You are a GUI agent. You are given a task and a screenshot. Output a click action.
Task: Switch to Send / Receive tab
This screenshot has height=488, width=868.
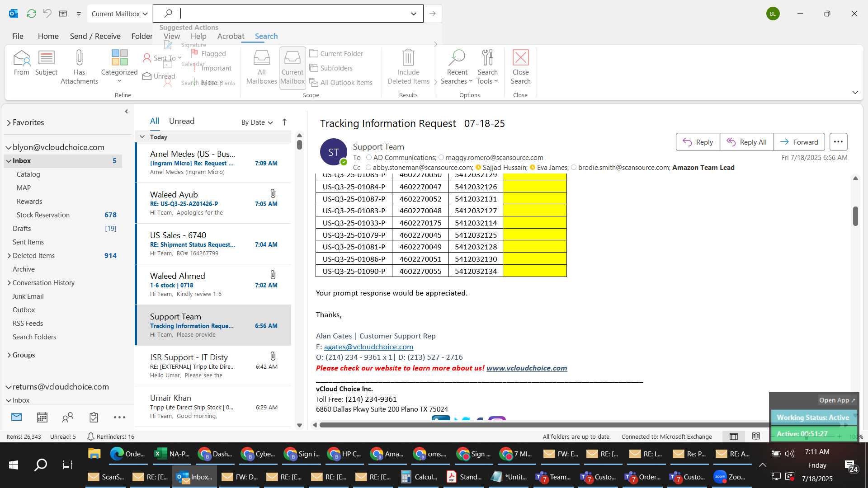tap(95, 36)
